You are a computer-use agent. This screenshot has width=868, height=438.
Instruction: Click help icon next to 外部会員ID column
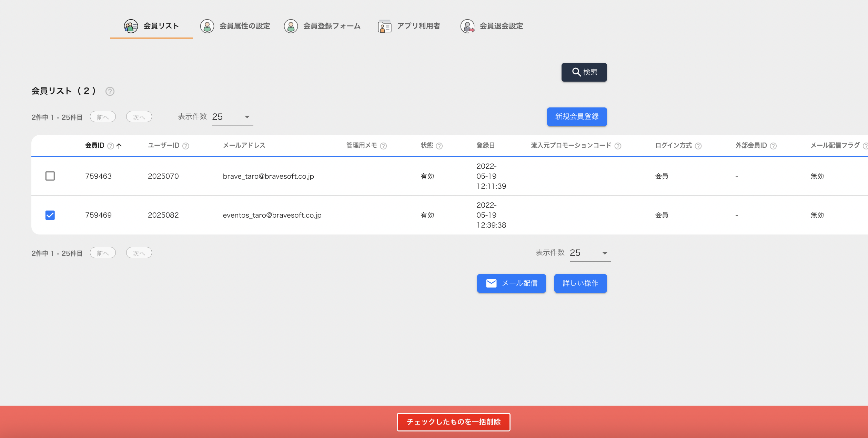(774, 146)
